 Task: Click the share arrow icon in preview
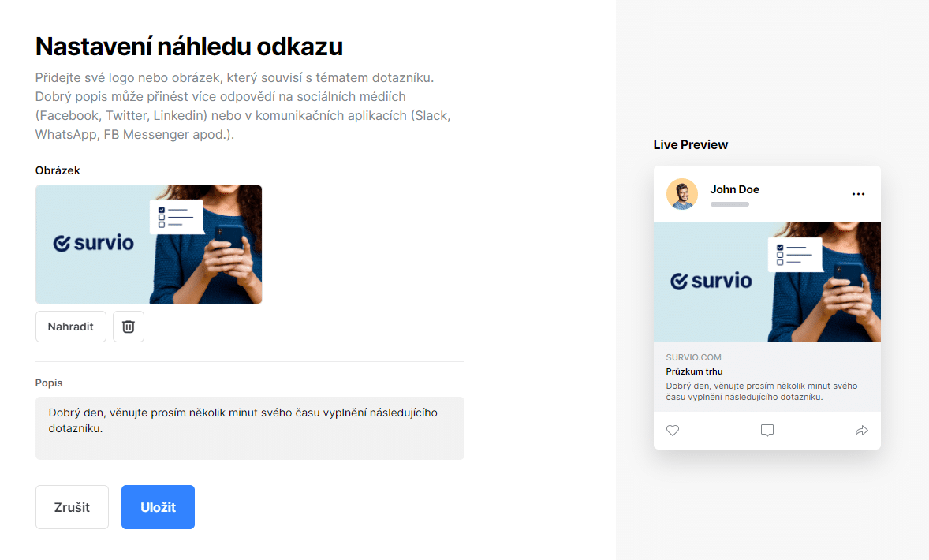(861, 430)
